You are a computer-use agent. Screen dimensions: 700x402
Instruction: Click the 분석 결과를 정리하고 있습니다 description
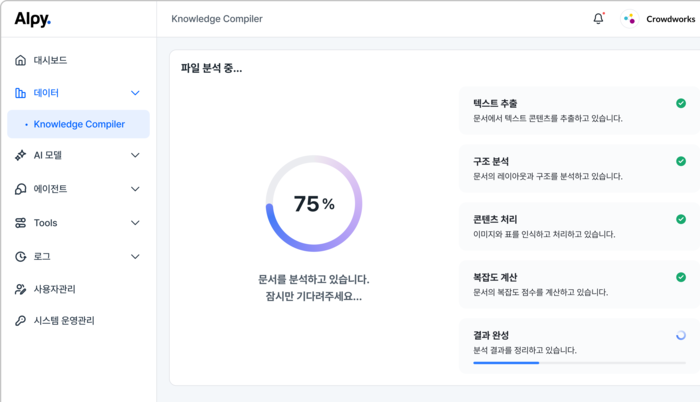click(x=525, y=350)
